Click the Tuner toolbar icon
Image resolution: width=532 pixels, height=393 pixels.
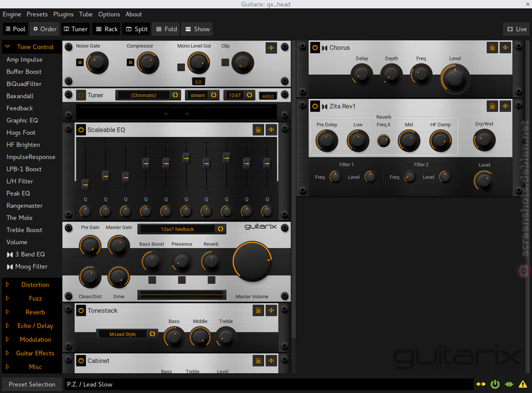click(66, 29)
